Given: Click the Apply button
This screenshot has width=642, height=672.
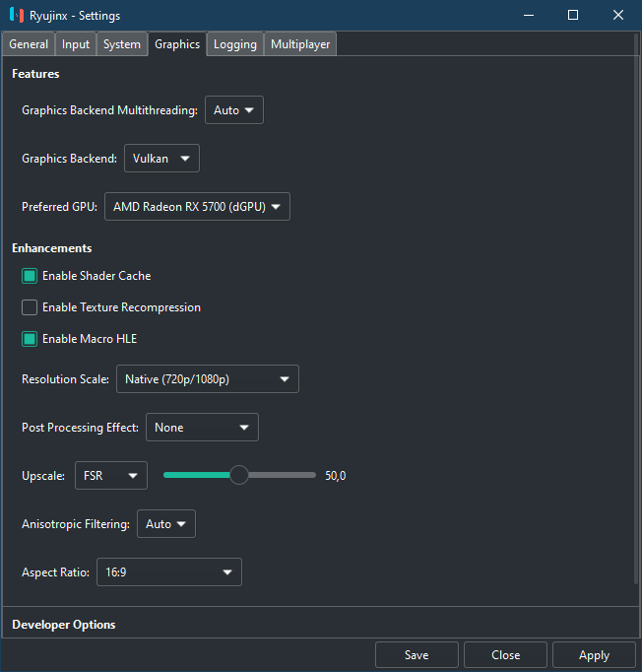Looking at the screenshot, I should click(594, 655).
